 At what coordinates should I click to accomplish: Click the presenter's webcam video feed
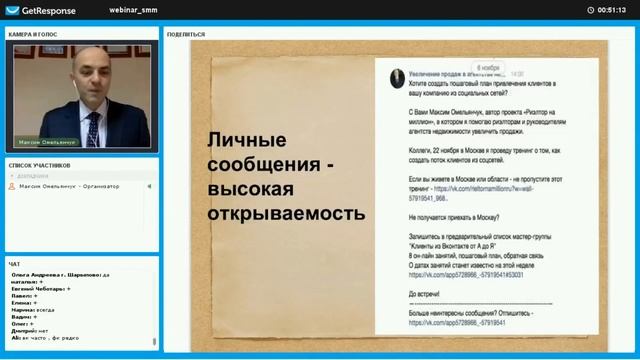(x=82, y=96)
